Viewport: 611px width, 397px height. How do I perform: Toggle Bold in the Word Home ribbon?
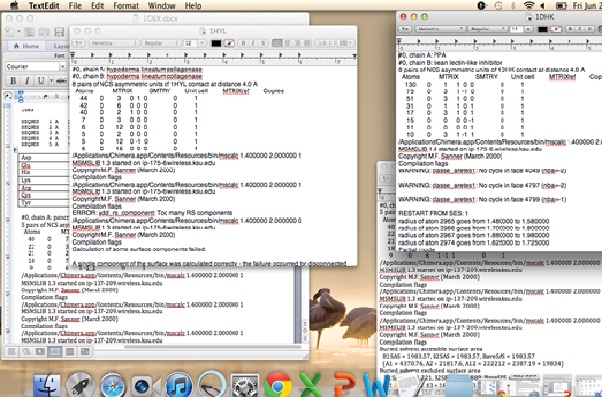pyautogui.click(x=13, y=81)
